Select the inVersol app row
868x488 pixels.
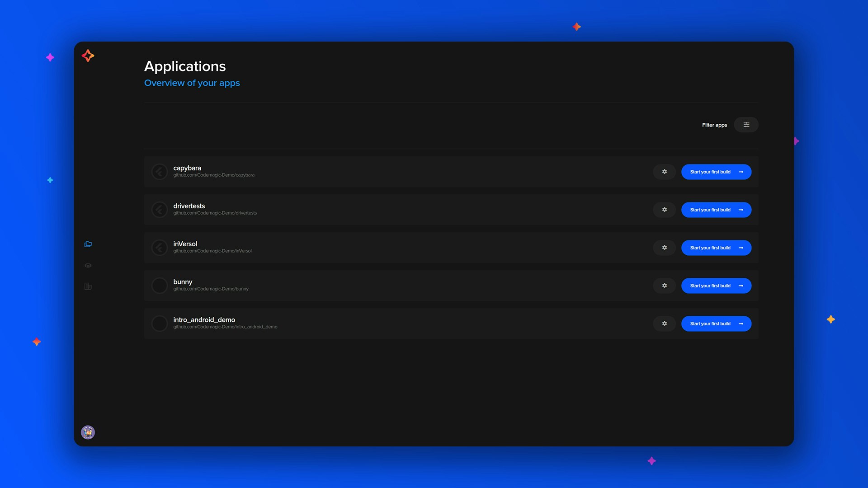tap(407, 248)
